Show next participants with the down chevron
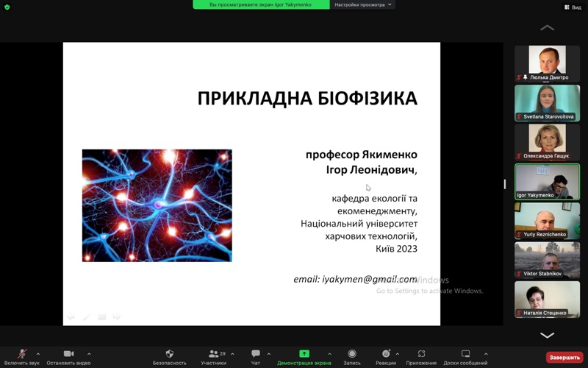Screen dimensions: 588x368 547,335
